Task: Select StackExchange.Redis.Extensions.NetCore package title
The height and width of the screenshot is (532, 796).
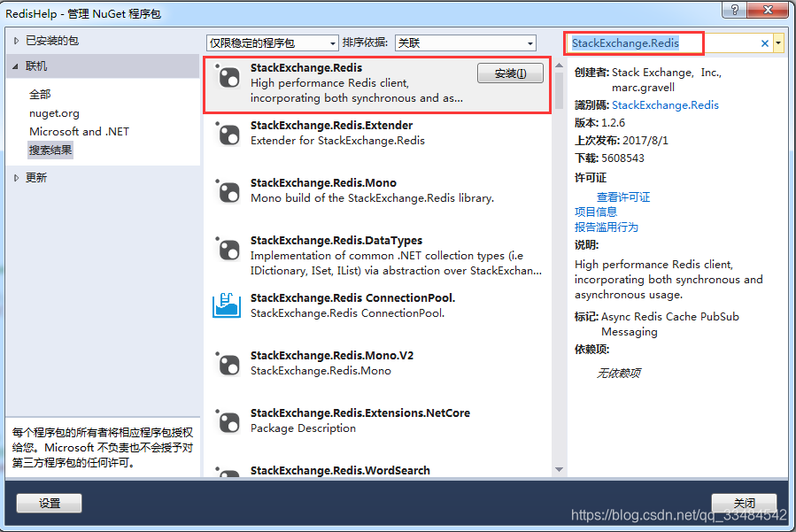Action: 359,413
